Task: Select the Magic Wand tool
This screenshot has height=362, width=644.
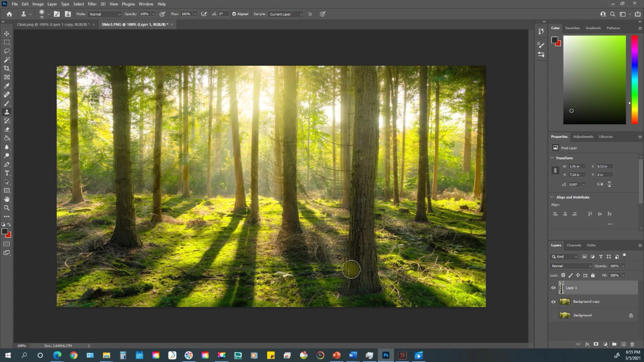Action: [7, 60]
